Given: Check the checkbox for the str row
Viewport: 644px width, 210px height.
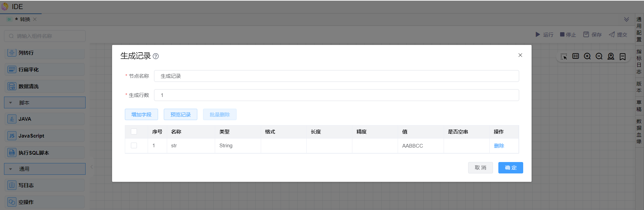Looking at the screenshot, I should coord(134,146).
